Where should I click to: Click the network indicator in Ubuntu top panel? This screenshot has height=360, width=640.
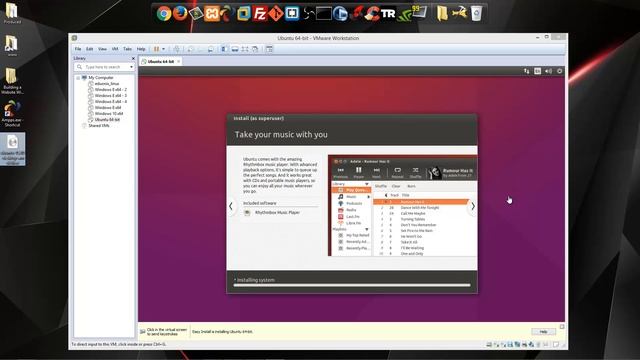527,71
